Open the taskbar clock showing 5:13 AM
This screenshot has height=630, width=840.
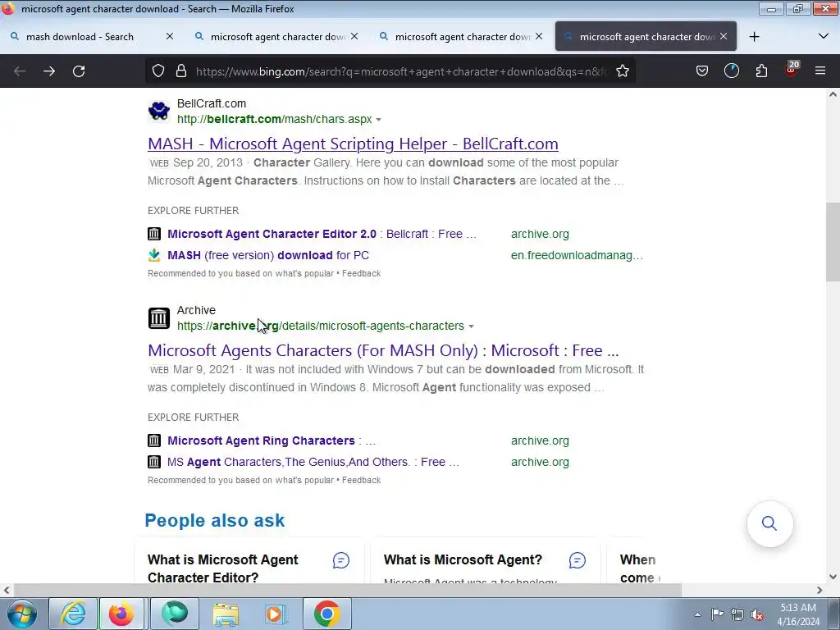[x=798, y=614]
